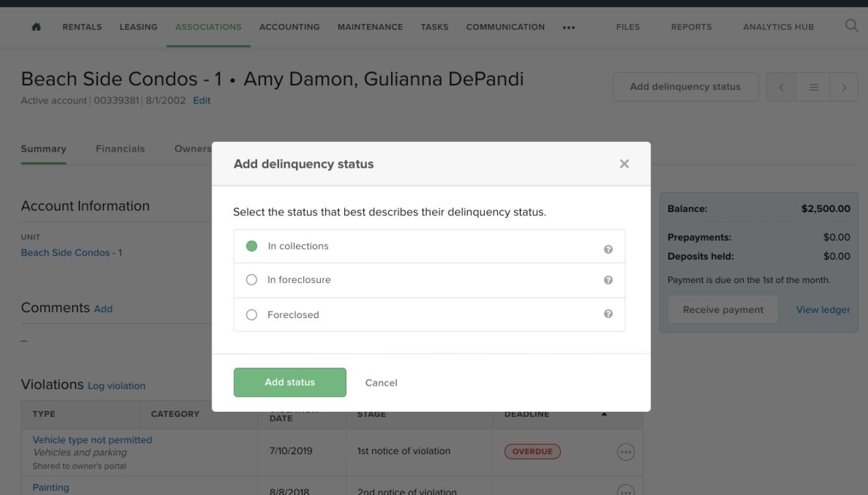Select the In foreclosure radio button
This screenshot has height=495, width=868.
(x=251, y=280)
